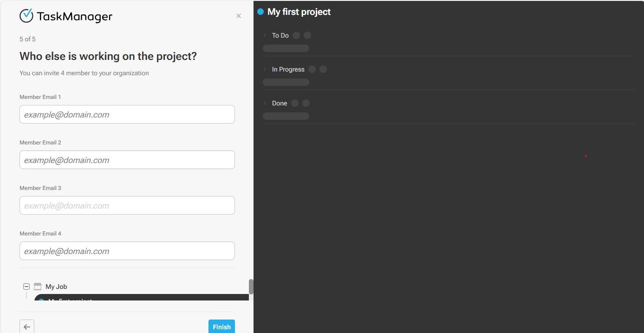Select the My Job tree item label
644x333 pixels.
point(56,287)
